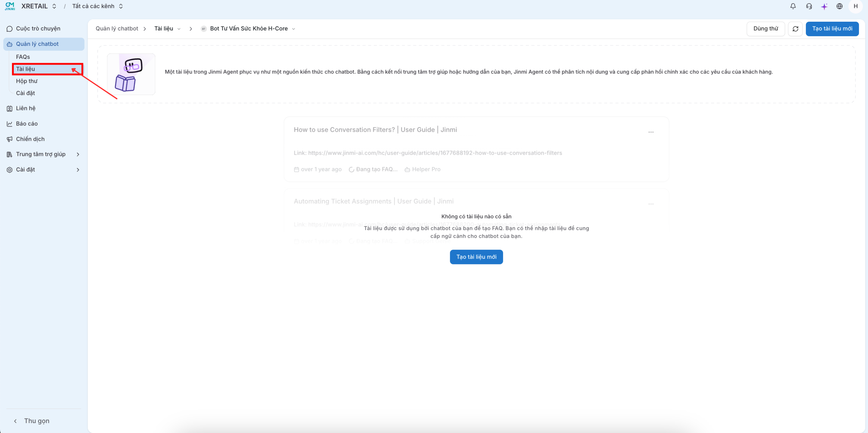
Task: Open the conversation filters article link
Action: [435, 153]
